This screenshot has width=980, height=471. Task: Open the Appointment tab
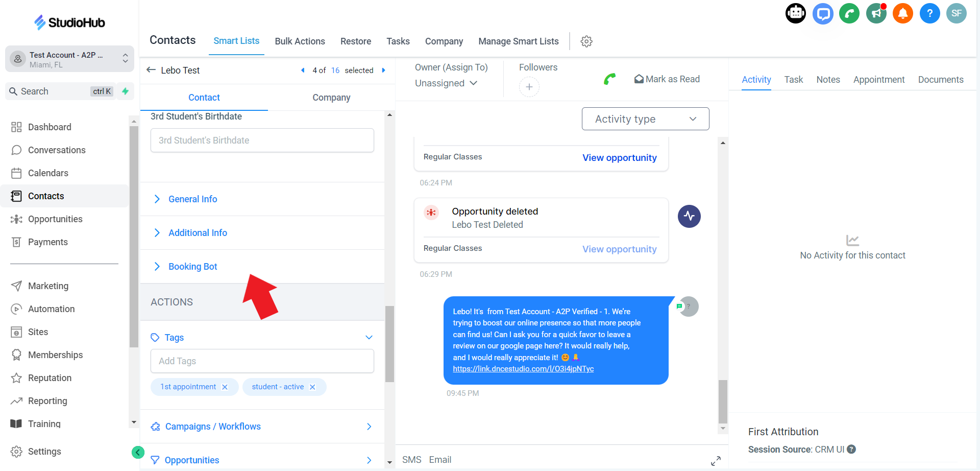(879, 79)
